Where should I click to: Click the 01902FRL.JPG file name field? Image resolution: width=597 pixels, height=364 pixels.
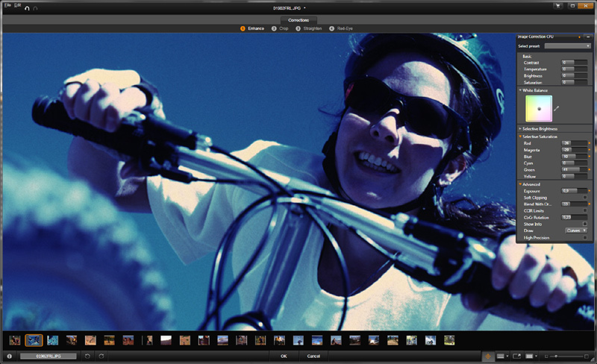pyautogui.click(x=48, y=356)
